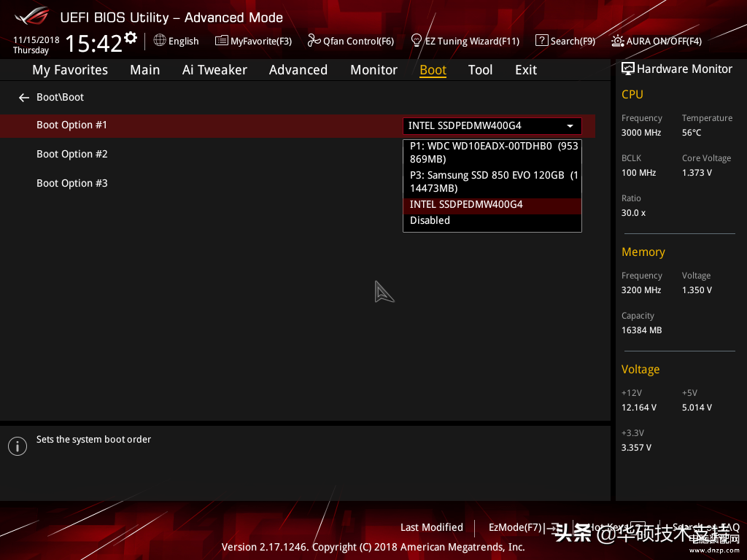Click the ROG logo icon
Image resolution: width=747 pixels, height=560 pixels.
coord(32,16)
